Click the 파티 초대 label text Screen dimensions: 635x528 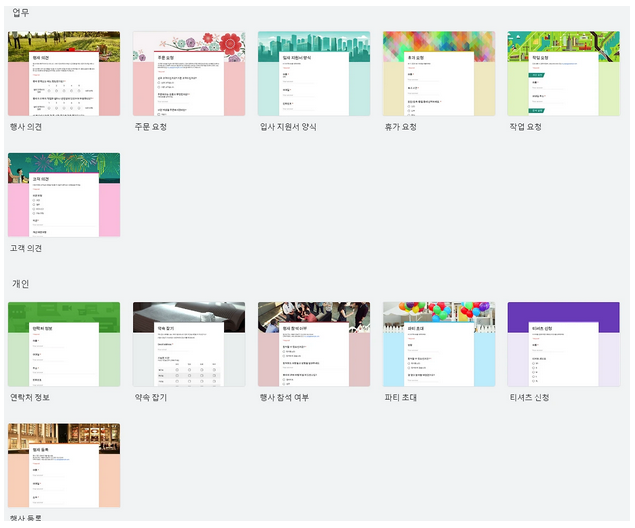pyautogui.click(x=400, y=398)
